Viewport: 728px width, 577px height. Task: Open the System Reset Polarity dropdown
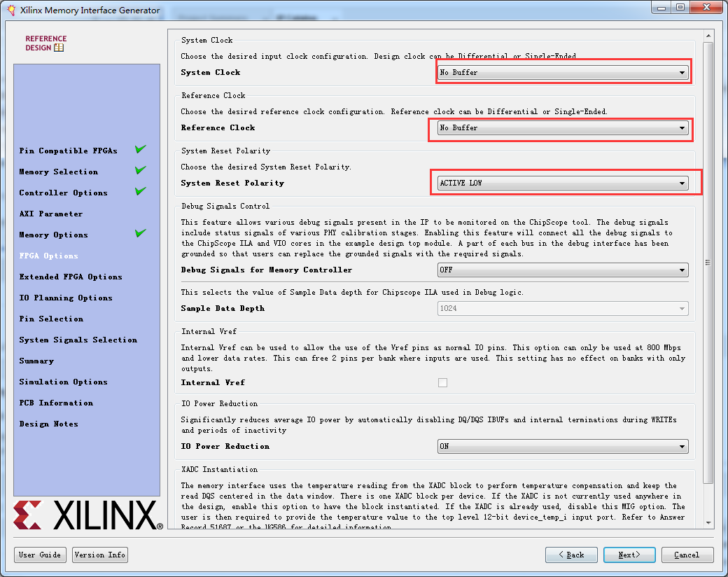tap(563, 183)
